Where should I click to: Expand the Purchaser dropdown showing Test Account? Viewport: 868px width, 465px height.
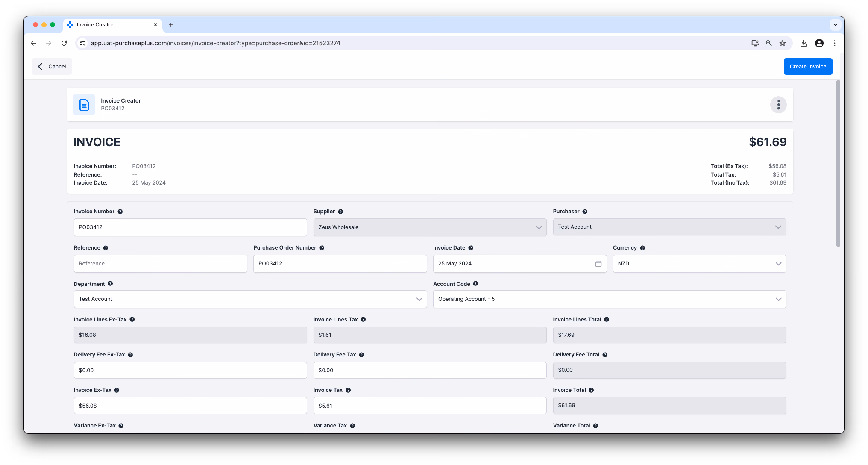click(x=669, y=227)
